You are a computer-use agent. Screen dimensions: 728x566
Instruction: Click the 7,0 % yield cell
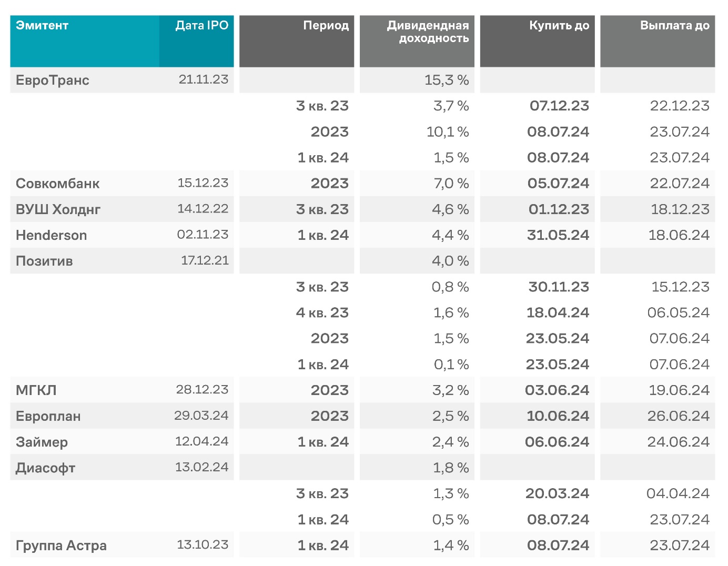[x=451, y=183]
